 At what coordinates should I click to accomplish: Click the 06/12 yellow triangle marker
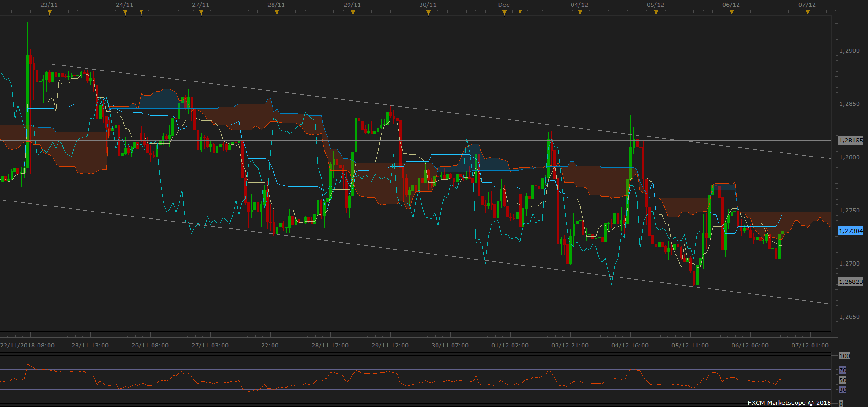coord(732,13)
